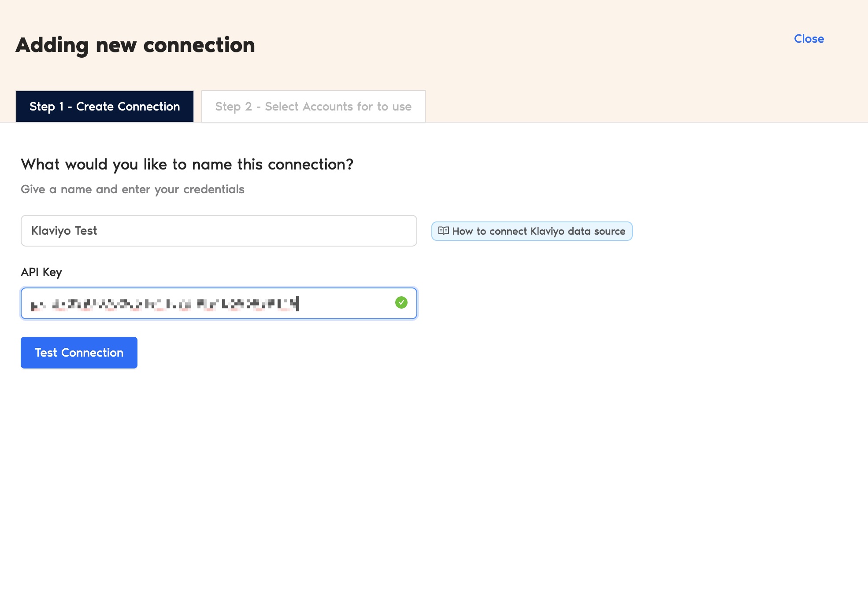Focus the connection name field containing Klaviyo Test
Screen dimensions: 868x597
[x=219, y=231]
